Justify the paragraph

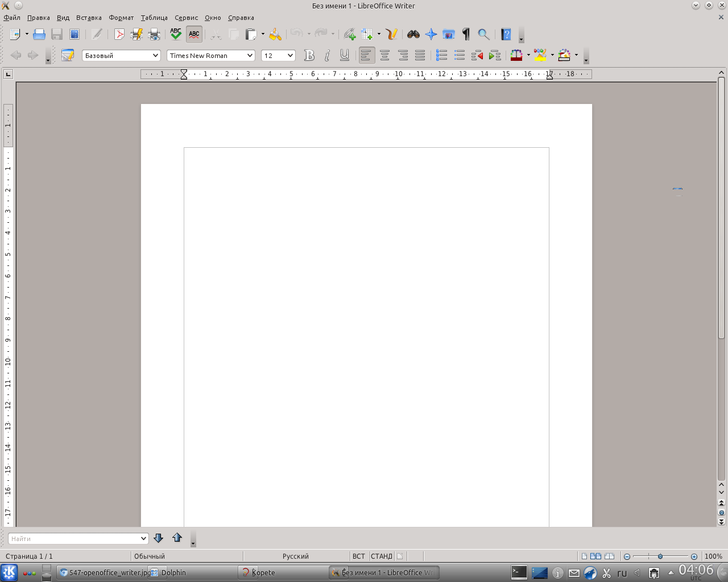point(420,55)
